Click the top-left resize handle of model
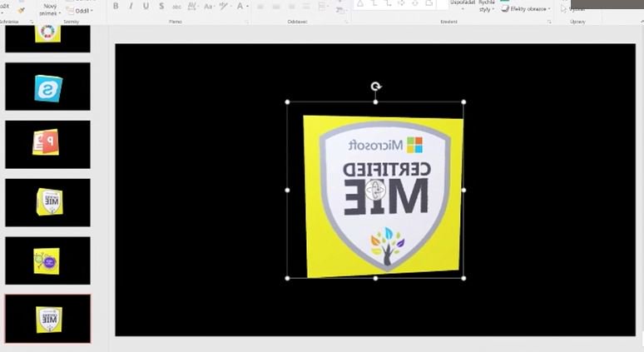This screenshot has height=352, width=644. [287, 102]
